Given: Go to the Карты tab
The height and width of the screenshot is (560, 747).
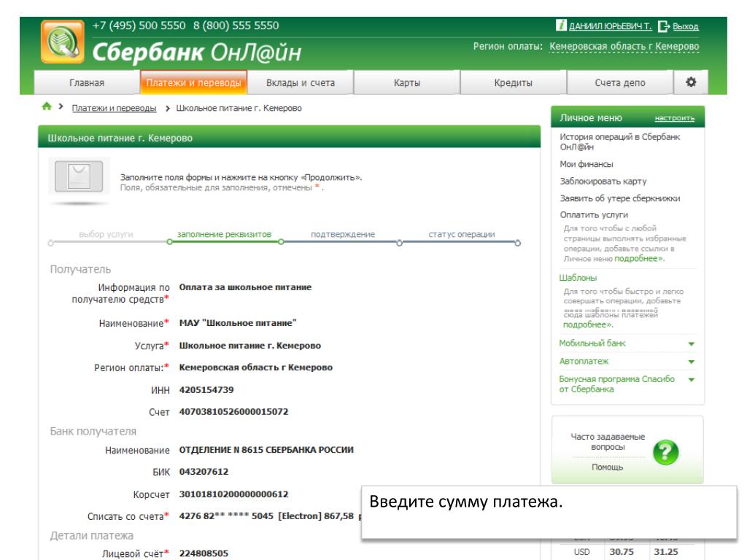Looking at the screenshot, I should pos(407,83).
